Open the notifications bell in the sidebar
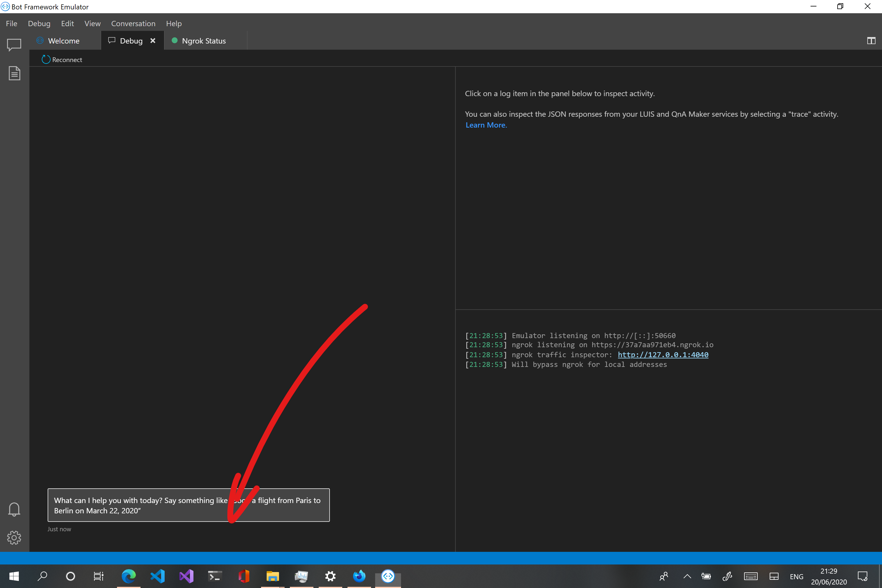 click(14, 509)
